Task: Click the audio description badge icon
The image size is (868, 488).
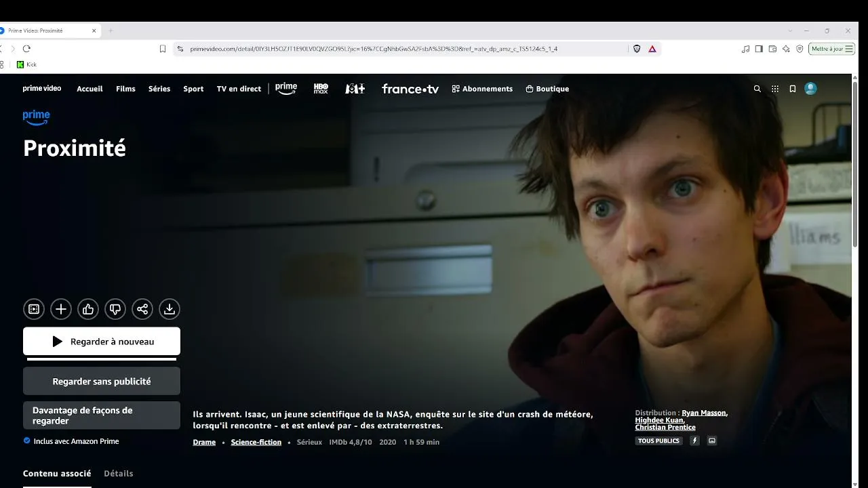Action: (x=694, y=441)
